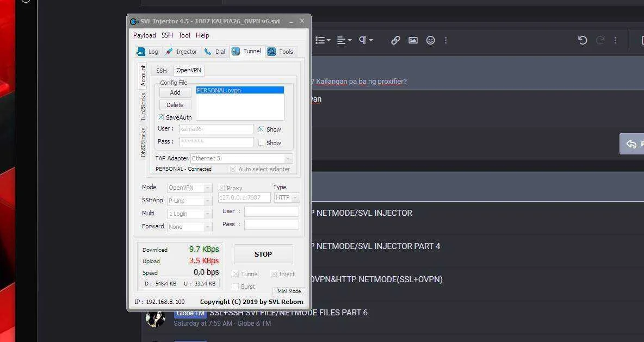
Task: Click the Tools gear icon
Action: click(271, 52)
